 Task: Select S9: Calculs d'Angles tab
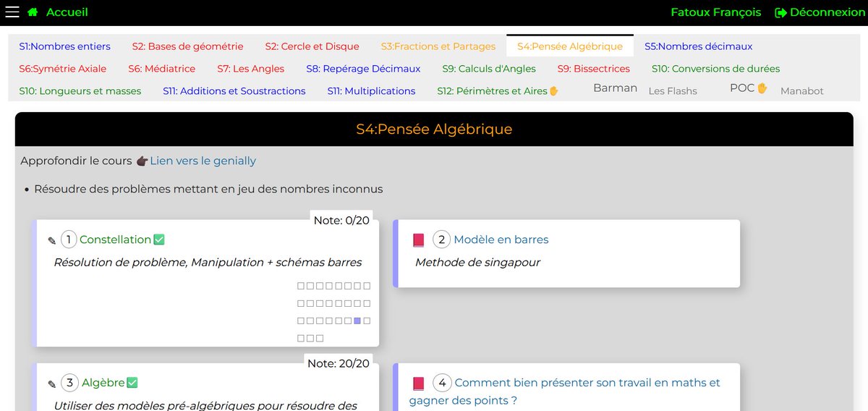pyautogui.click(x=489, y=69)
